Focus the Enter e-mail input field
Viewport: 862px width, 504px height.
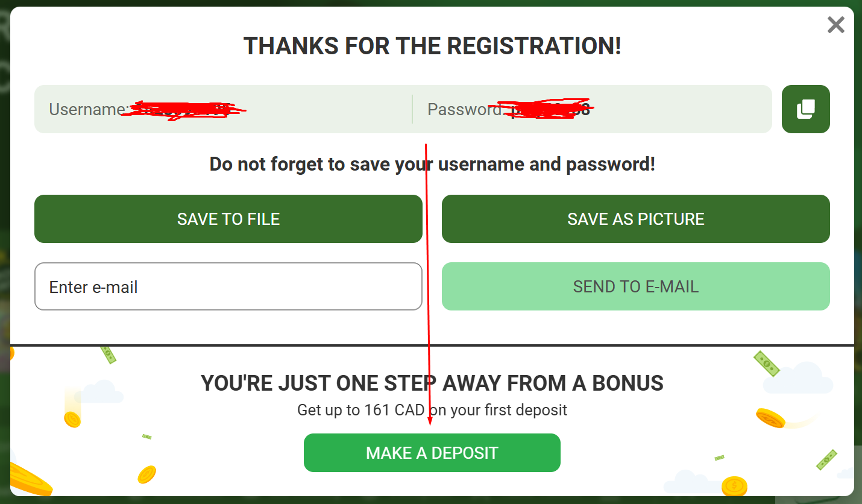pyautogui.click(x=228, y=286)
